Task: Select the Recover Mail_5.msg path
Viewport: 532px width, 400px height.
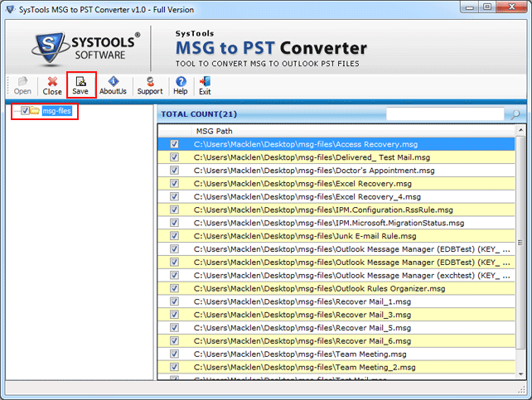Action: 302,328
